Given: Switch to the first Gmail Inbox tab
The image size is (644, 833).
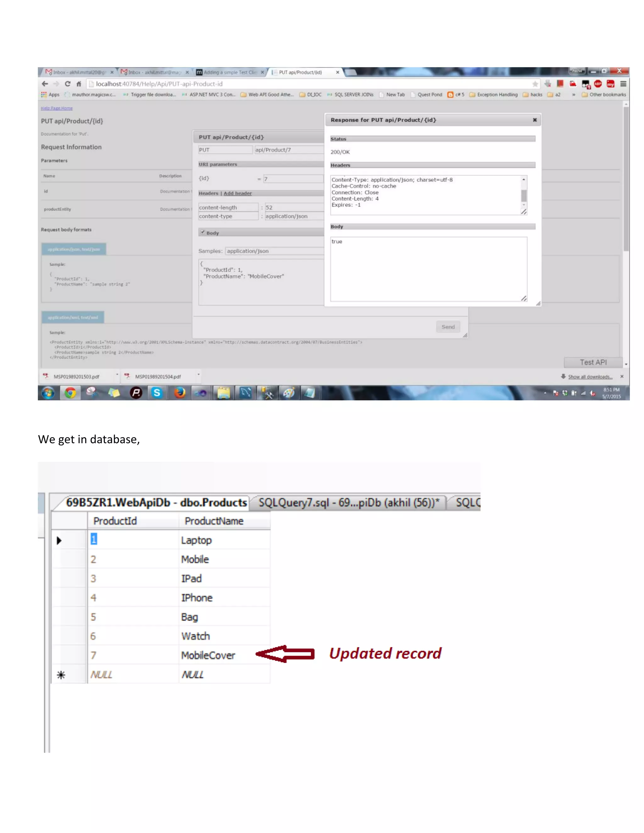Looking at the screenshot, I should coord(79,72).
